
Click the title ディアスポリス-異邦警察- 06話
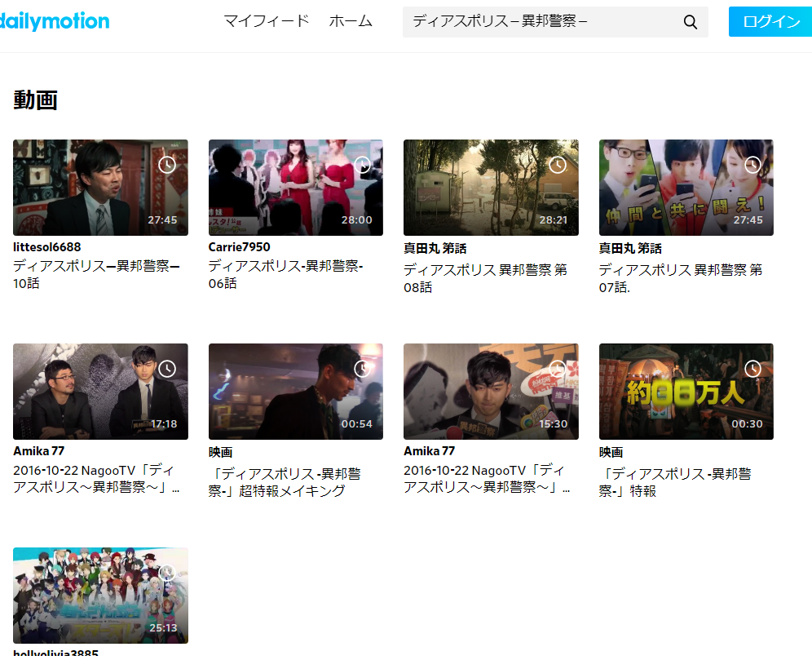[286, 275]
